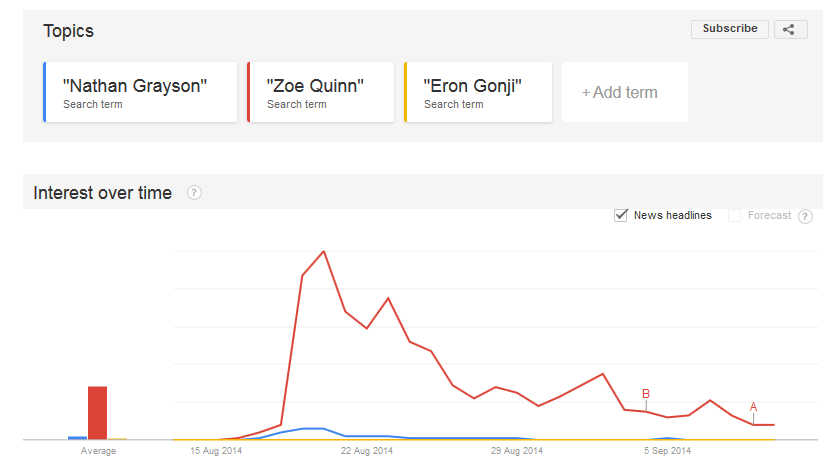Click the share icon button
The height and width of the screenshot is (471, 837).
click(x=789, y=29)
